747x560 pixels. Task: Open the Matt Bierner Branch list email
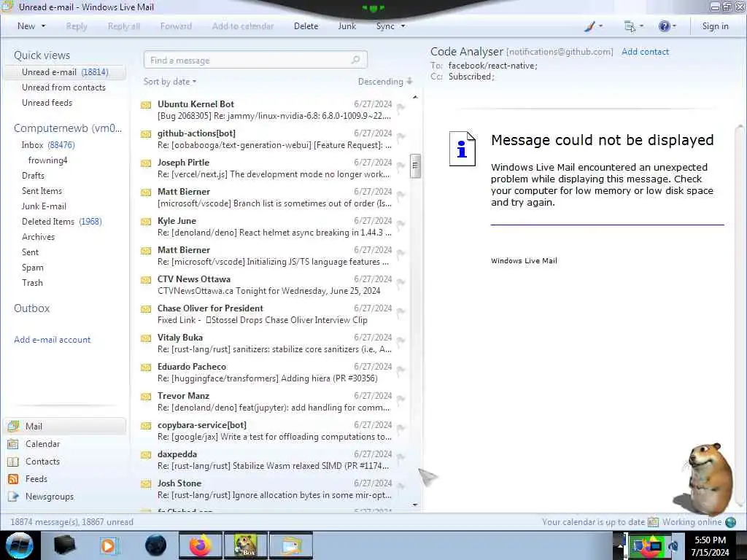(x=273, y=198)
